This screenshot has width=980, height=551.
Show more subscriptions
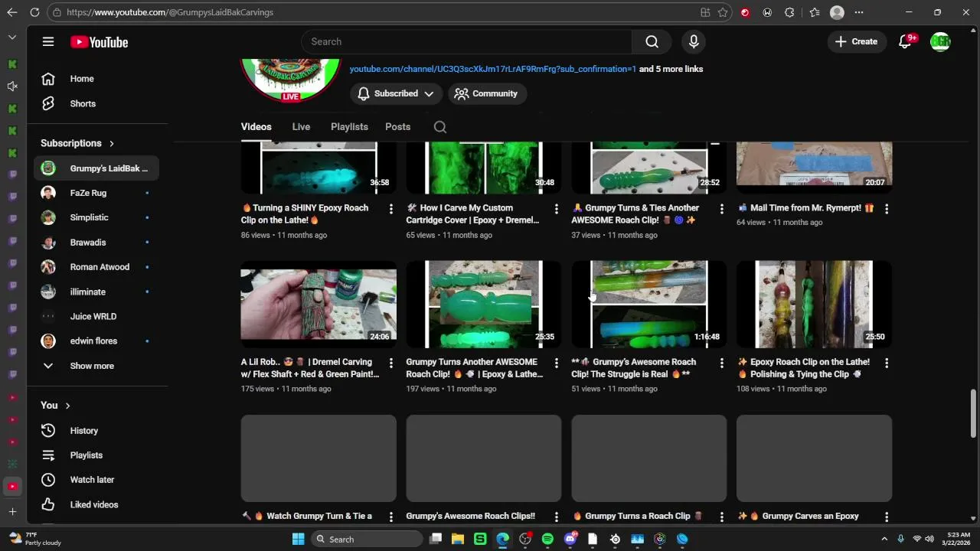[x=96, y=366]
